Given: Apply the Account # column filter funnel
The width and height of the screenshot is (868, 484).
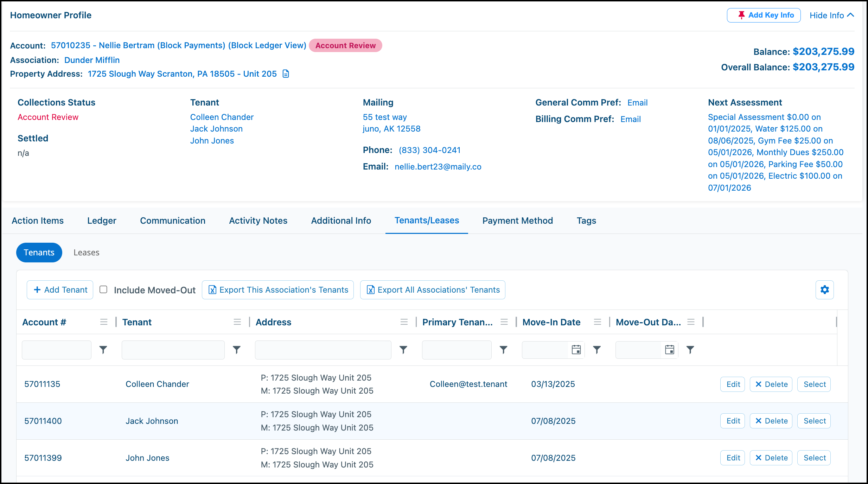Looking at the screenshot, I should point(103,350).
